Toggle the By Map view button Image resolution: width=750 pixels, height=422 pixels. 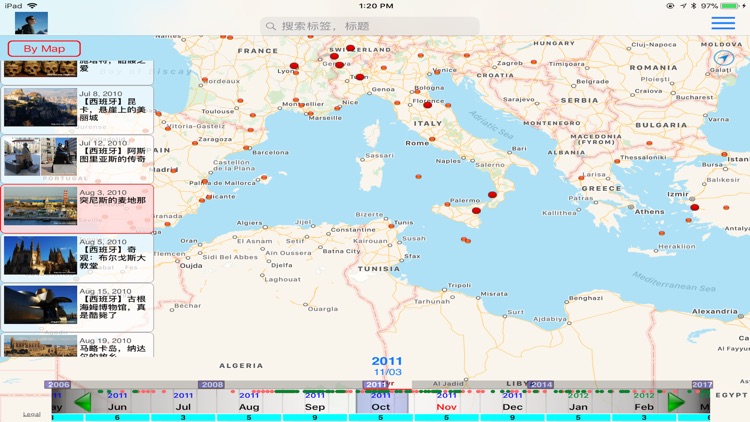[44, 48]
